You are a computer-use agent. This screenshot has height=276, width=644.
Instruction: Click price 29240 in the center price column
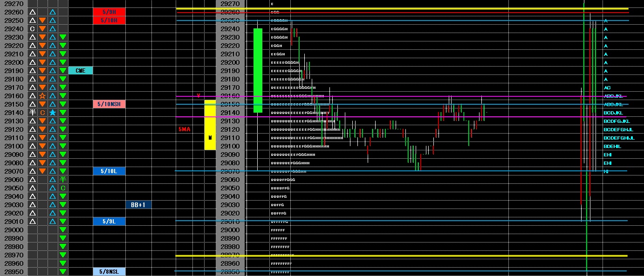point(230,29)
